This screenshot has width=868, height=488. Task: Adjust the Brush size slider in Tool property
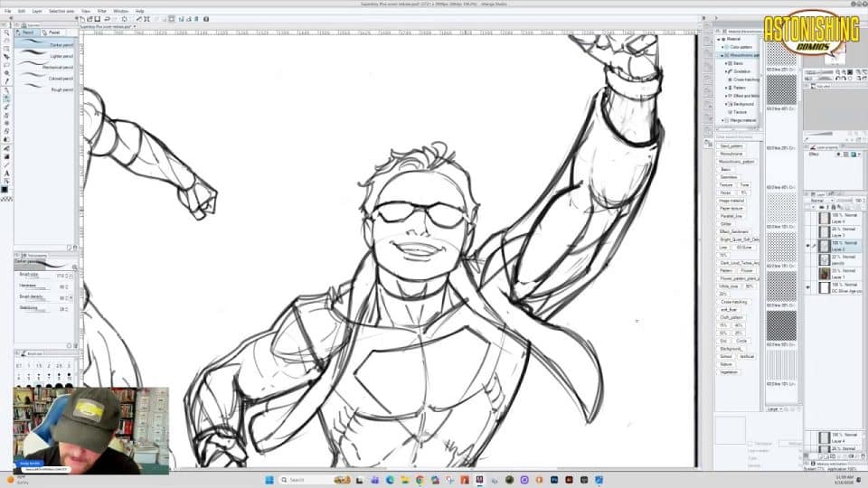(38, 277)
